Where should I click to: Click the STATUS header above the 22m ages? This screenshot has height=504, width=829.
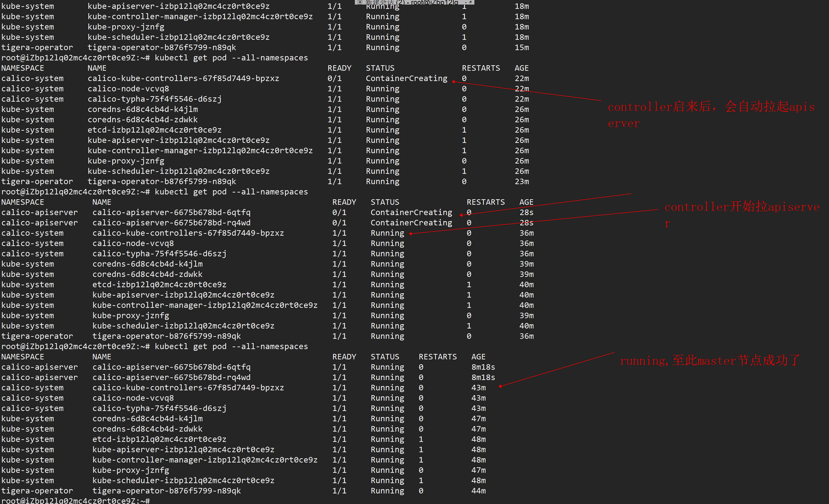pyautogui.click(x=380, y=68)
